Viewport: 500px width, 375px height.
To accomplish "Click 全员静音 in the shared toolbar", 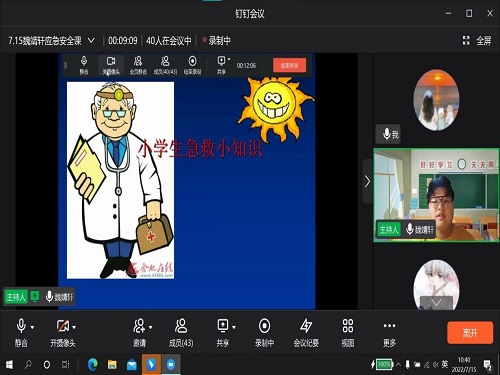I will [138, 65].
